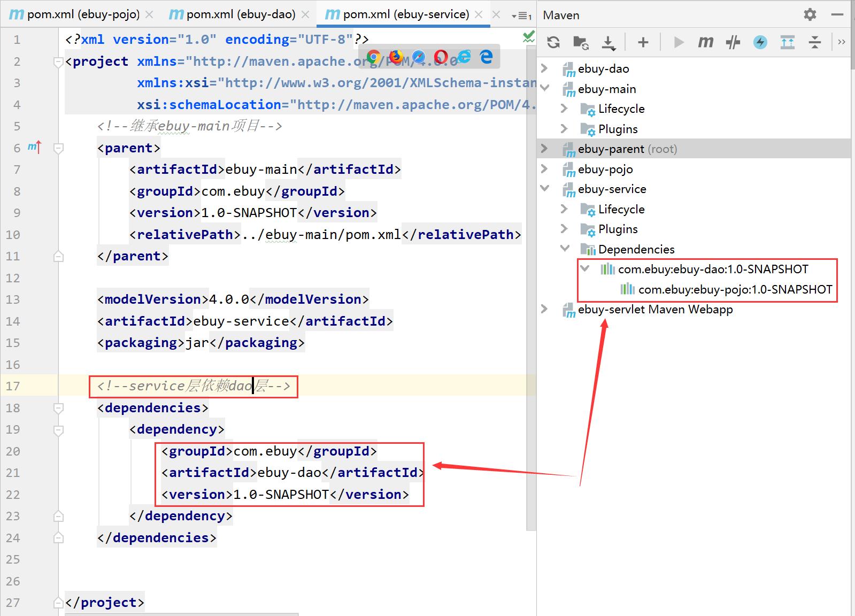Expand ebuy-pojo Maven module
The image size is (855, 616).
click(x=544, y=168)
